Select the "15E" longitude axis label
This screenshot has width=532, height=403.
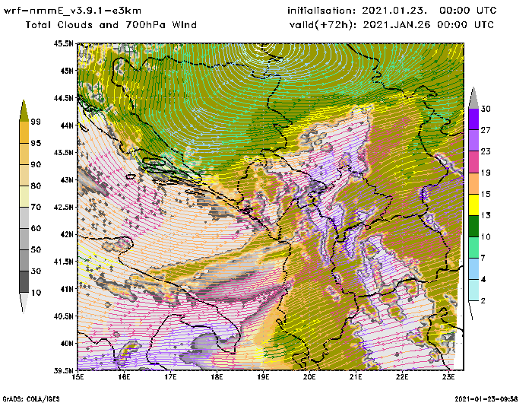[78, 377]
